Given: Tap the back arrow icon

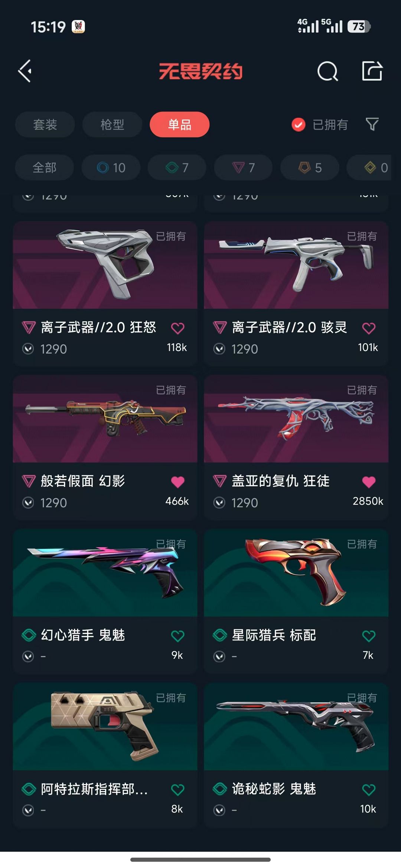Looking at the screenshot, I should coord(25,71).
